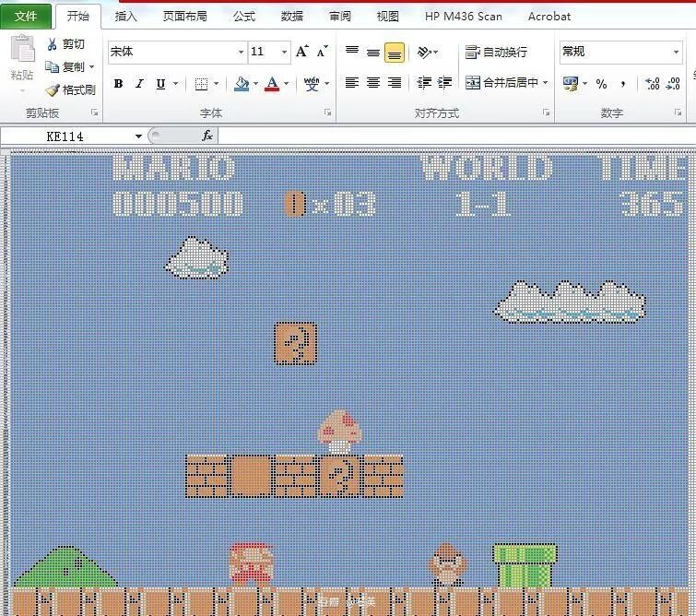Select top vertical alignment

[x=352, y=52]
